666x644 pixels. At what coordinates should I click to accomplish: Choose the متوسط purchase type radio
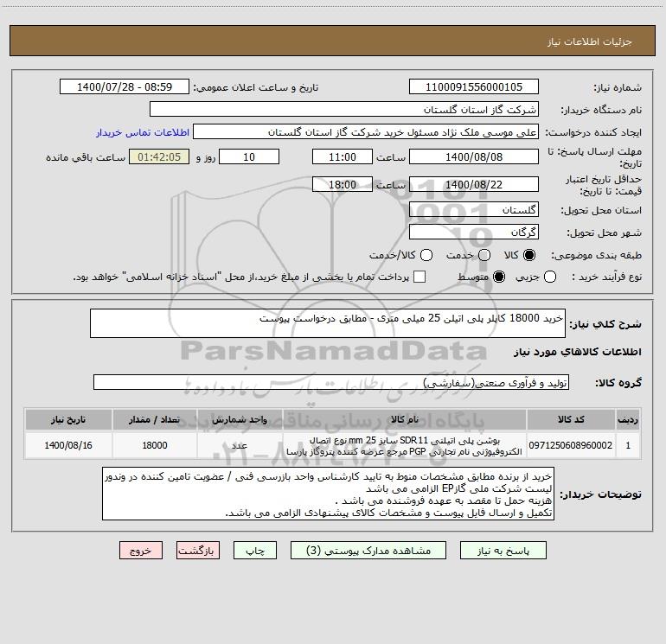coord(499,277)
